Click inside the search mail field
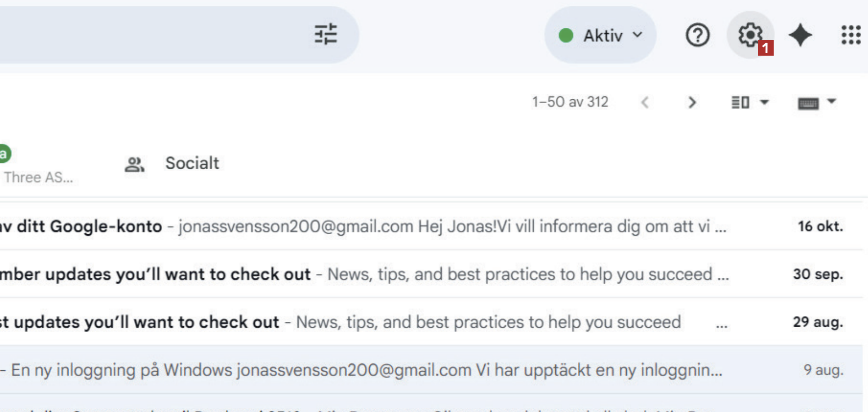 pos(148,34)
